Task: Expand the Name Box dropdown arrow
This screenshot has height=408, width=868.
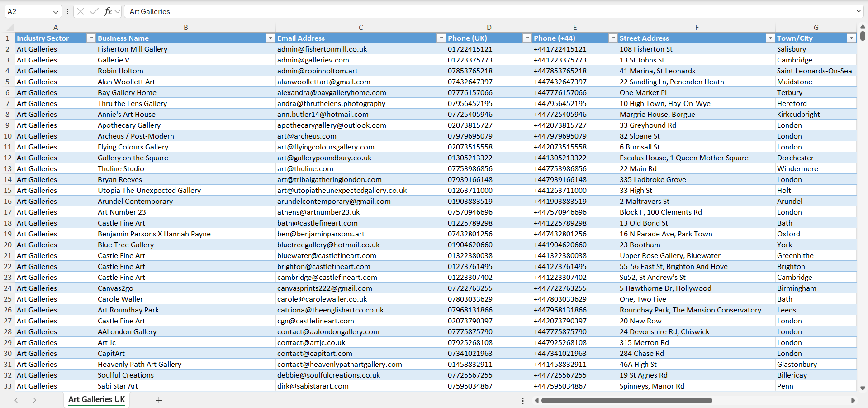Action: tap(56, 12)
